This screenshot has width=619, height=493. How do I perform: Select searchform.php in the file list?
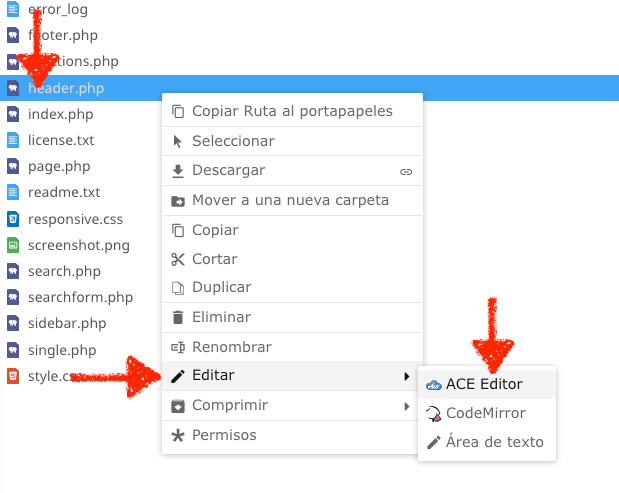(x=81, y=297)
